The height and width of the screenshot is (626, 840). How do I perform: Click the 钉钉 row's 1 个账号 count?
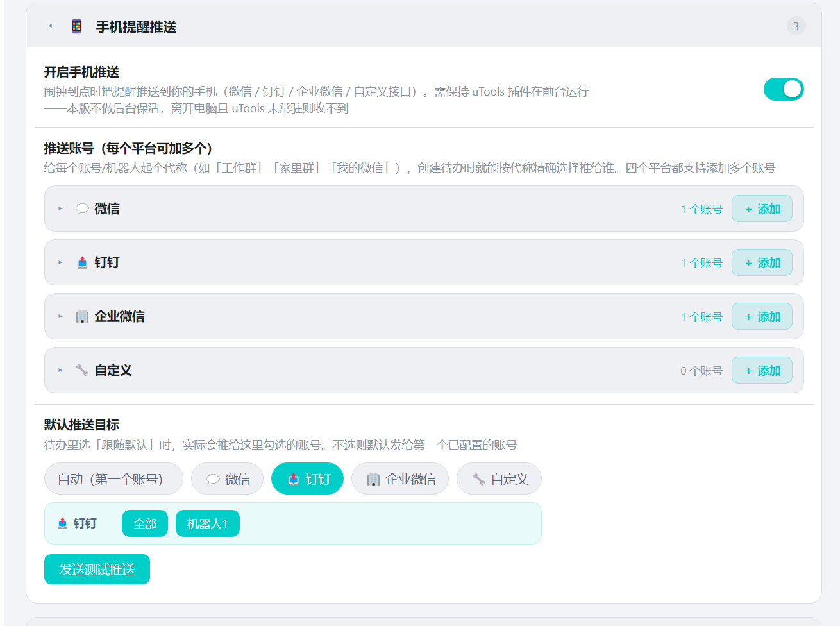(701, 263)
